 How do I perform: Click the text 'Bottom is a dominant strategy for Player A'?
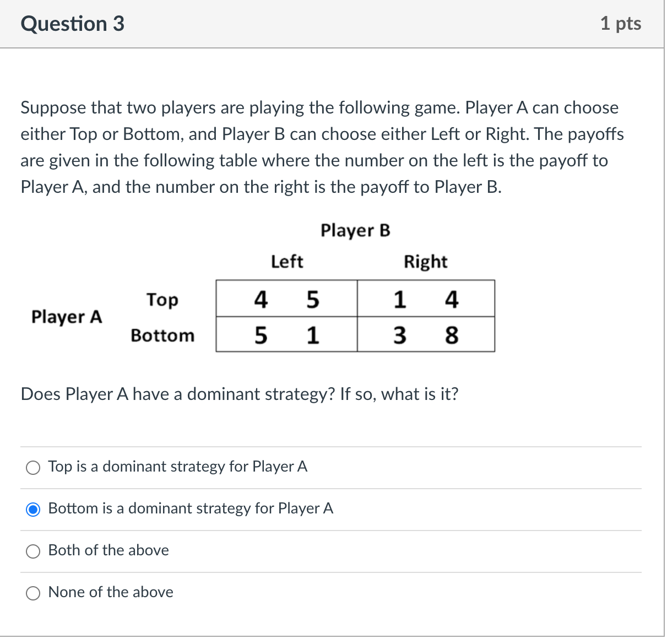191,508
